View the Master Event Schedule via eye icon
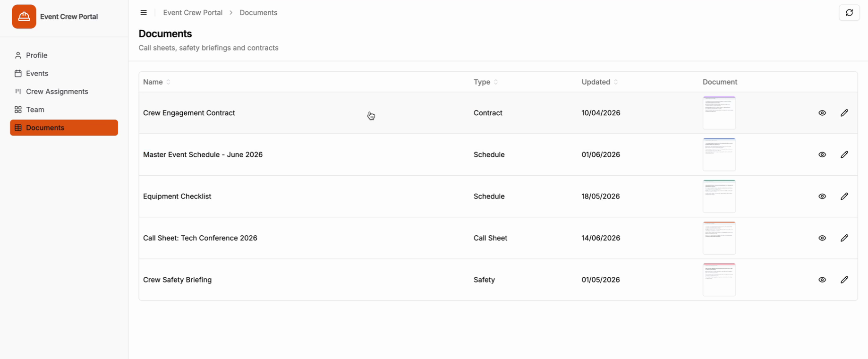868x359 pixels. tap(822, 154)
